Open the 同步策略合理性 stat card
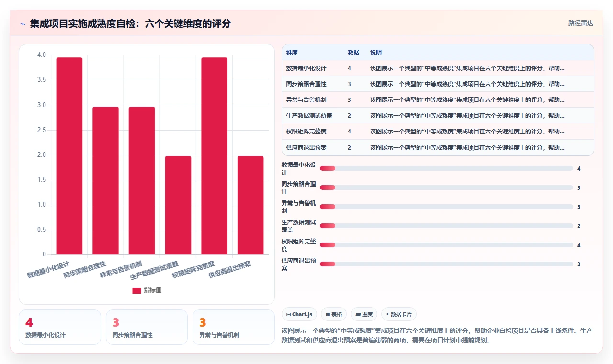The height and width of the screenshot is (364, 613). (147, 327)
